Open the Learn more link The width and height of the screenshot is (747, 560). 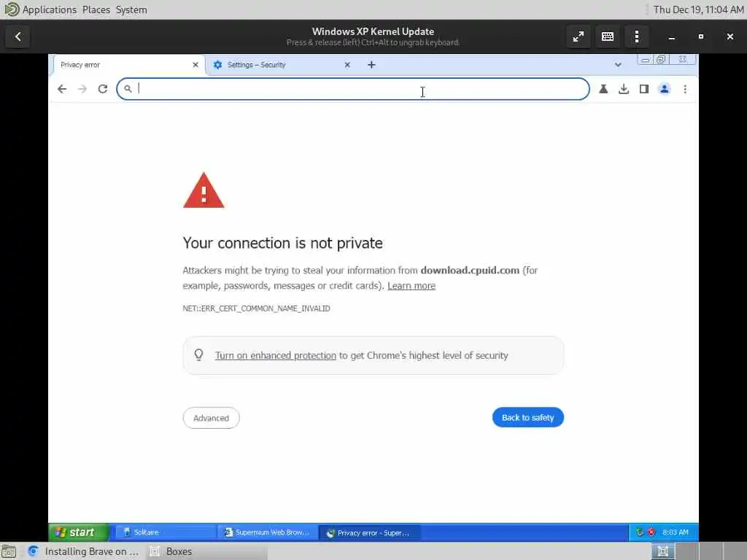coord(411,286)
